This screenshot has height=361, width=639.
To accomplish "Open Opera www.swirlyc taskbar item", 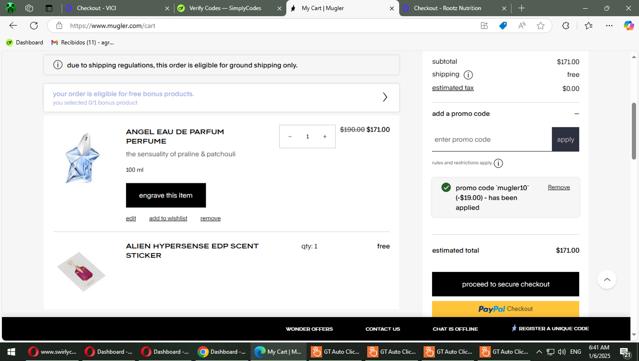I will click(x=53, y=352).
